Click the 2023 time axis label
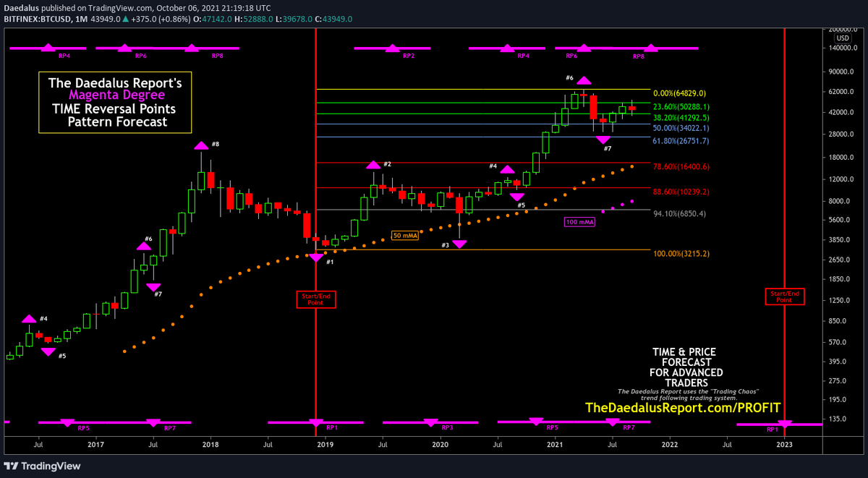This screenshot has height=478, width=868. click(785, 445)
